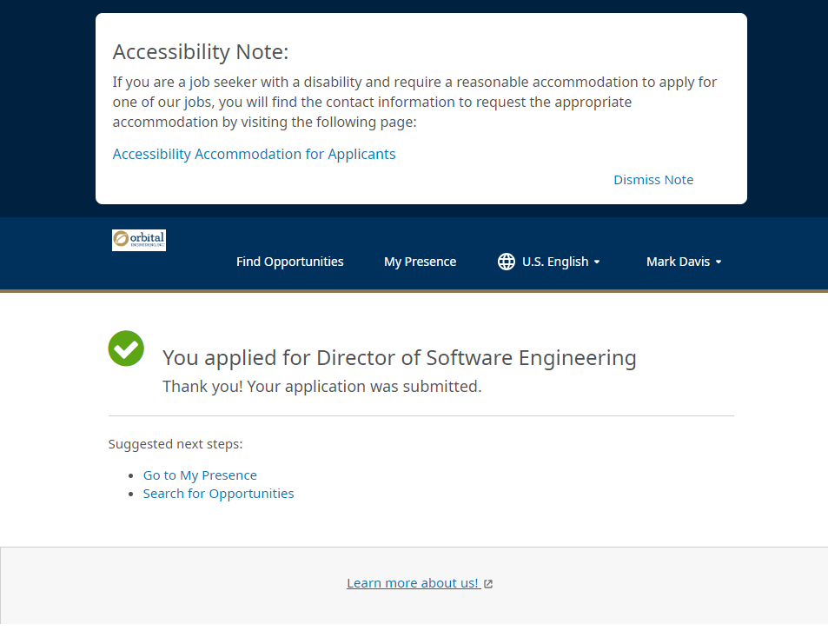Viewport: 828px width, 644px height.
Task: Open Find Opportunities in the navigation bar
Action: (x=289, y=262)
